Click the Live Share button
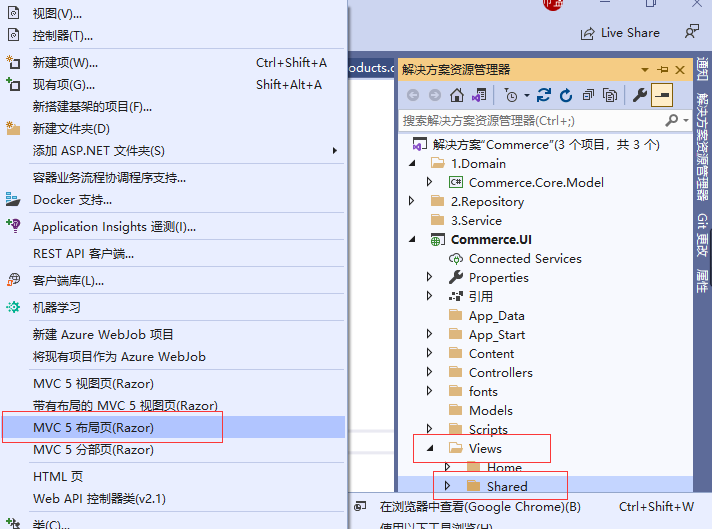712x529 pixels. pyautogui.click(x=620, y=33)
